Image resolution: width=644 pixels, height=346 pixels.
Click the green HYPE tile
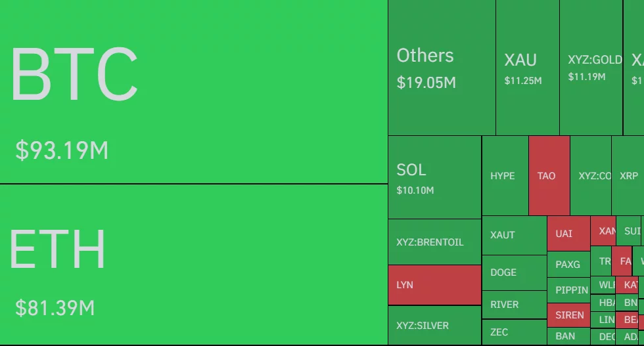coord(505,176)
